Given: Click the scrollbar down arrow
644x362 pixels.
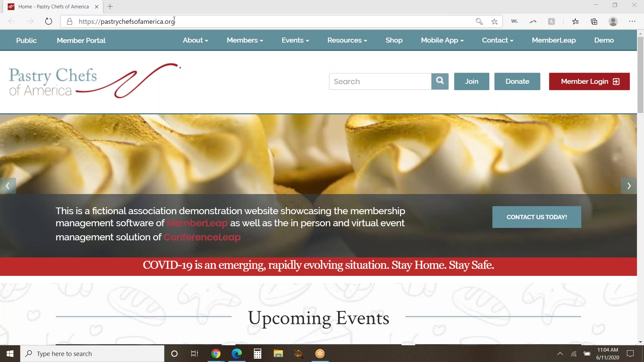Looking at the screenshot, I should (640, 342).
